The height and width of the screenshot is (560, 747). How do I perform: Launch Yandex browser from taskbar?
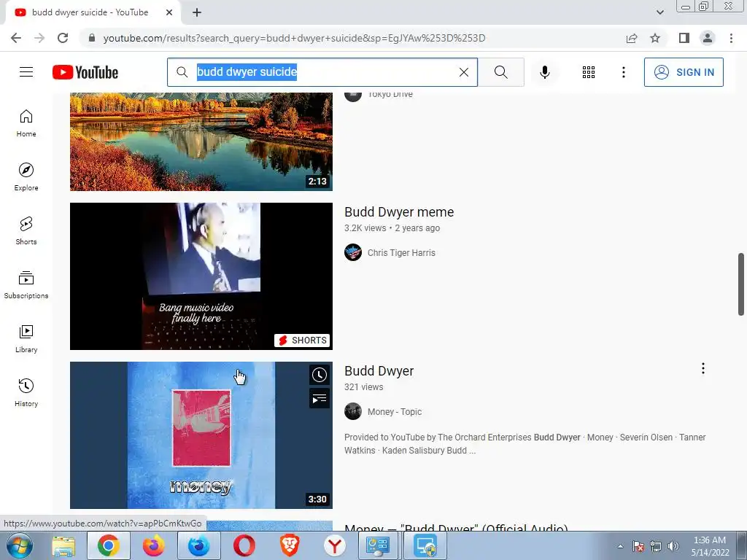click(334, 545)
